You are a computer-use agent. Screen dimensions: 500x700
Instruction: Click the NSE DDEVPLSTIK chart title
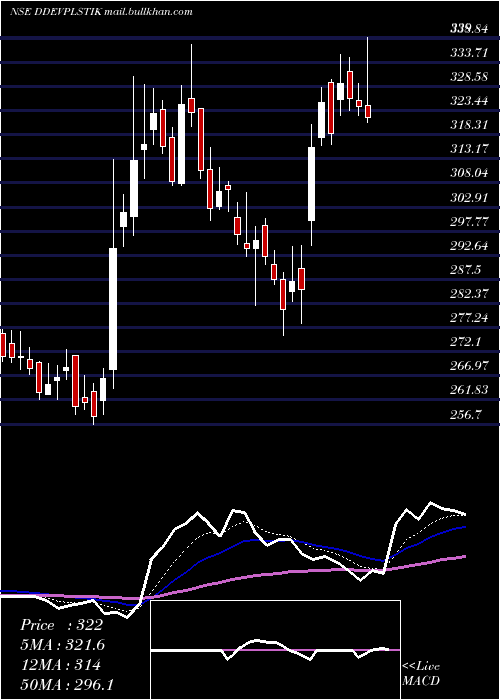click(x=56, y=12)
